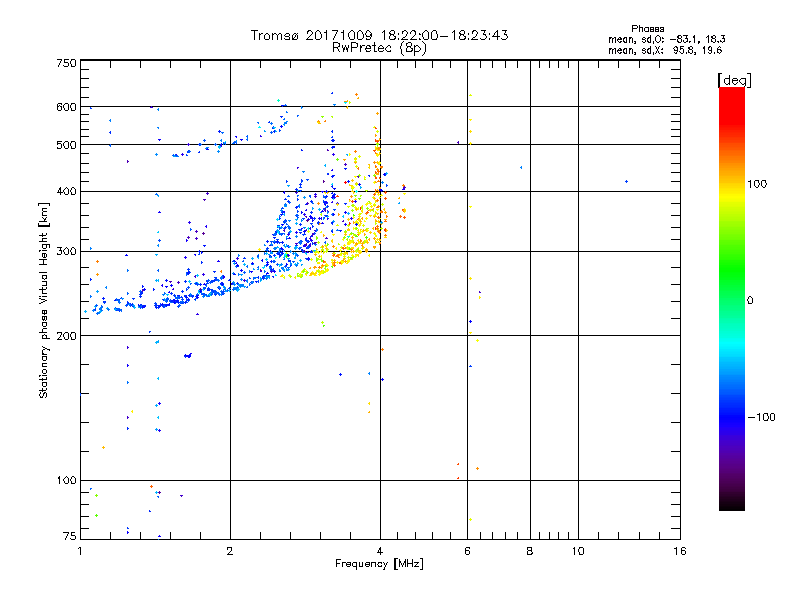Click the "Stationary phase Virtual Height [km]" axis title
Viewport: 800px width, 600px height.
(44, 301)
